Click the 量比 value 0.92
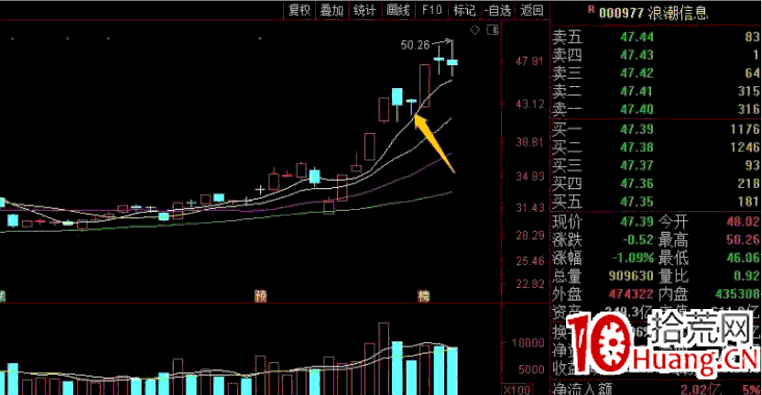Image resolution: width=762 pixels, height=395 pixels. pyautogui.click(x=747, y=276)
